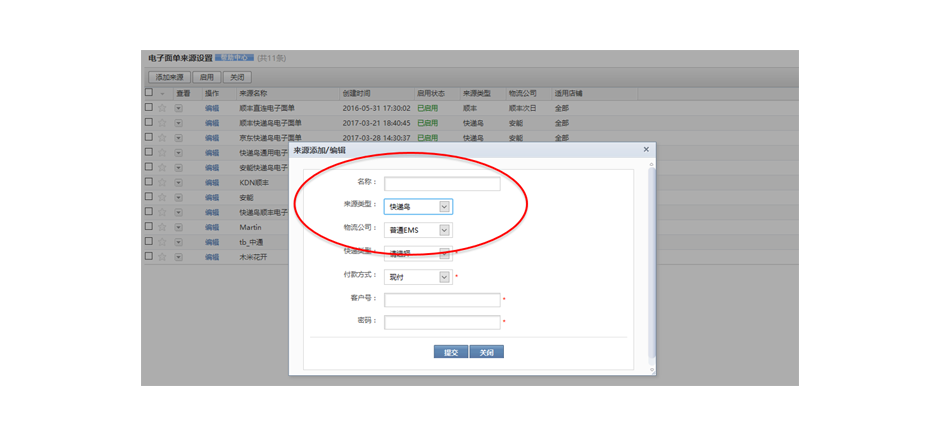Open the row action arrow for KDN顺丰
This screenshot has width=940, height=428.
pos(178,183)
